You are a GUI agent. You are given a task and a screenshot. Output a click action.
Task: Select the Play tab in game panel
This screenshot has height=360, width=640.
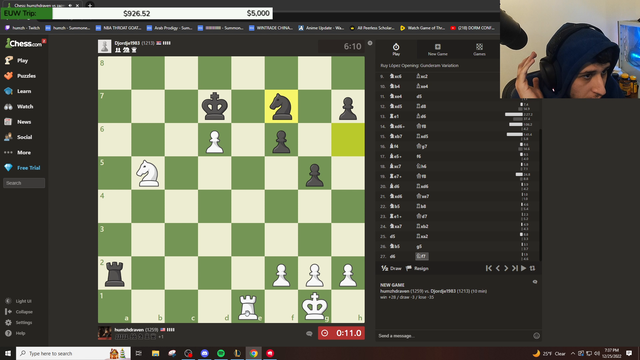[x=396, y=49]
